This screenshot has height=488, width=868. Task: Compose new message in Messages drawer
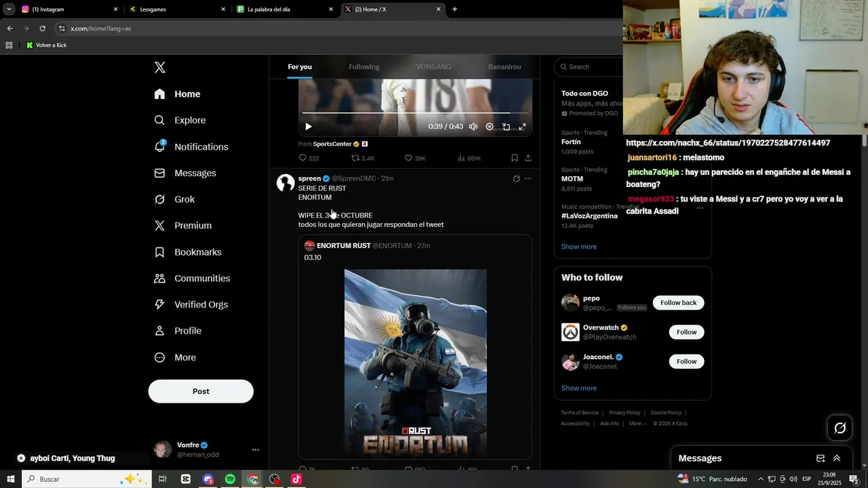point(821,458)
